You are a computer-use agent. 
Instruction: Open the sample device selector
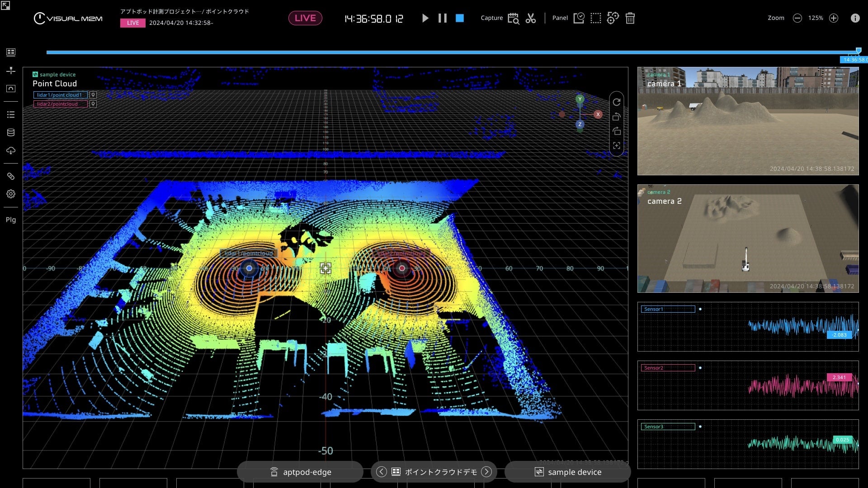568,472
